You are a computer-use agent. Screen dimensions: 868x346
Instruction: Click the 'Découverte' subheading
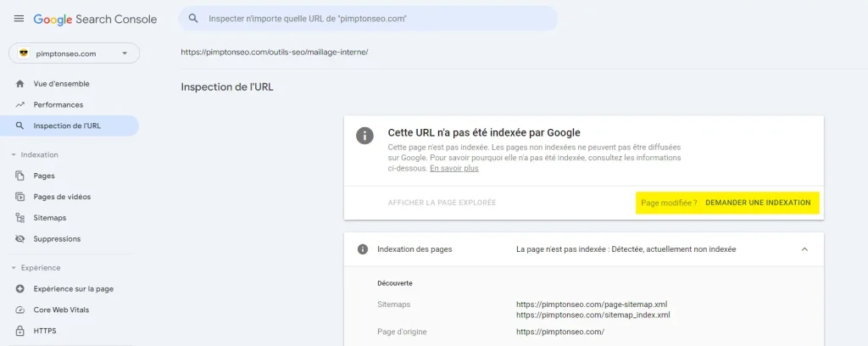[395, 283]
